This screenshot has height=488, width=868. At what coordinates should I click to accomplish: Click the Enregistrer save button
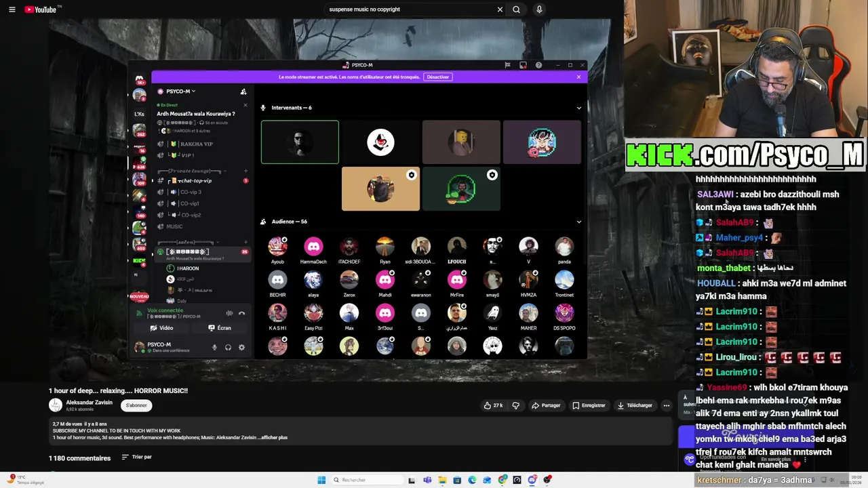588,405
